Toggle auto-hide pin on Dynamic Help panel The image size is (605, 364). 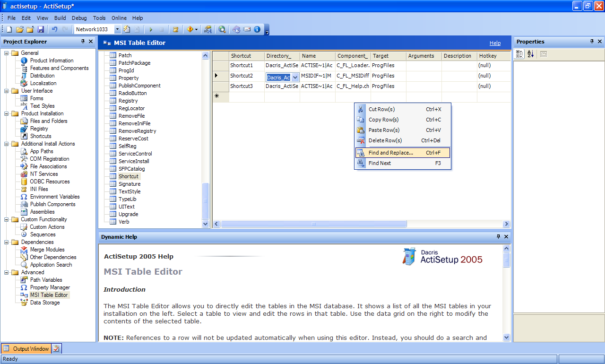498,236
